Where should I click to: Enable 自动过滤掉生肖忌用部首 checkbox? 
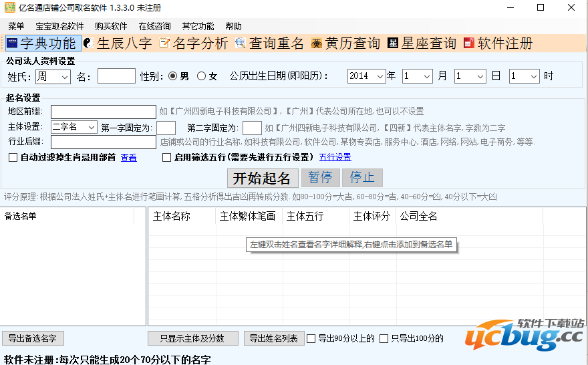[x=13, y=158]
